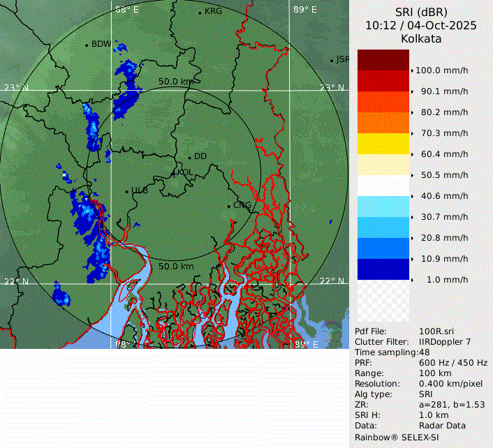The width and height of the screenshot is (493, 448).
Task: Click the IIRDoppler 7 clutter filter value
Action: pyautogui.click(x=445, y=342)
